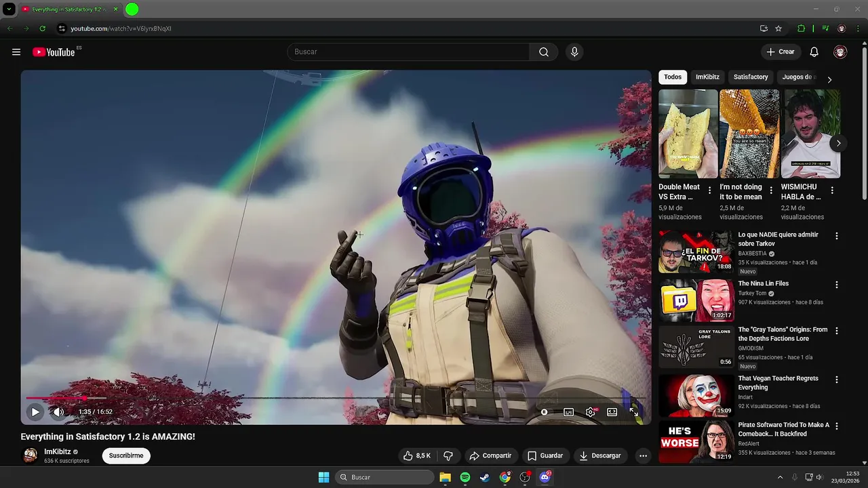This screenshot has width=868, height=488.
Task: Start voice search with the microphone
Action: 574,52
